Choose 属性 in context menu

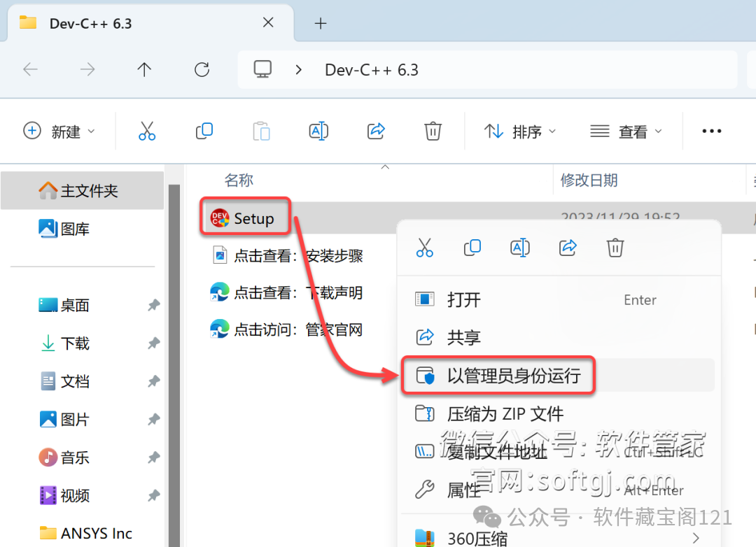pyautogui.click(x=558, y=490)
